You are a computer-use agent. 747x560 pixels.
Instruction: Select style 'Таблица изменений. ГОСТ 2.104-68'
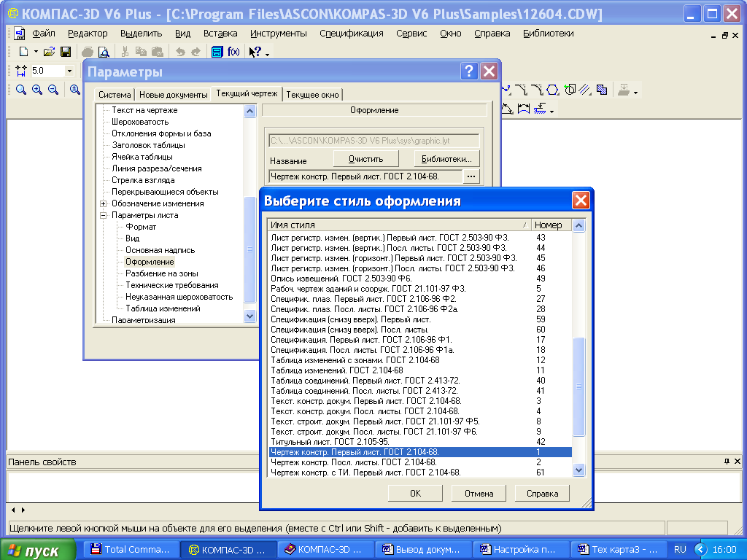pos(420,370)
